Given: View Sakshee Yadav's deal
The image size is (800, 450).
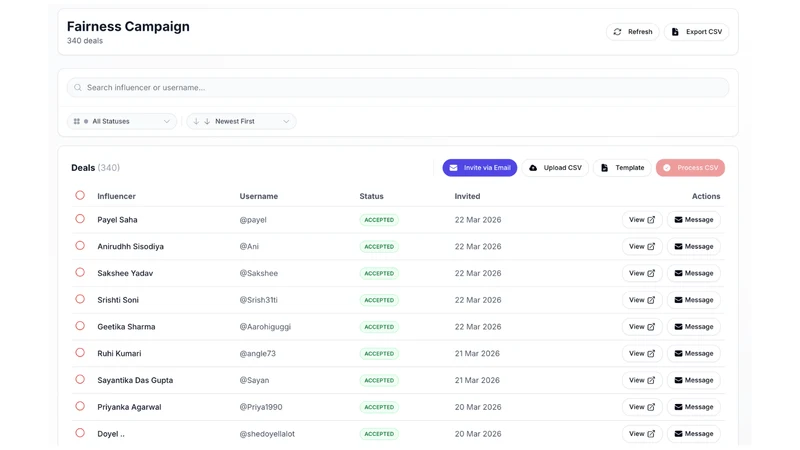Looking at the screenshot, I should point(642,273).
